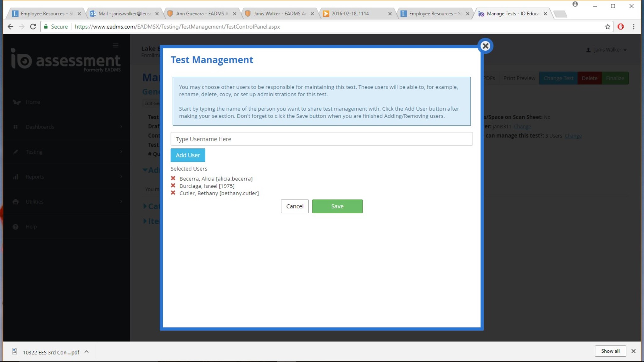The width and height of the screenshot is (644, 362).
Task: Click the Opera extension icon
Action: (620, 27)
